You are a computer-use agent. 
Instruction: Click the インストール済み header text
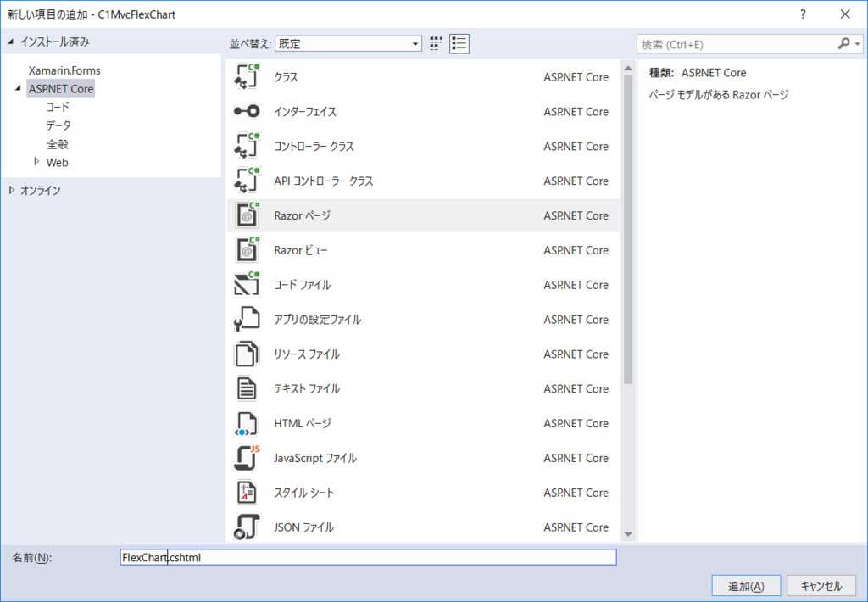point(55,42)
